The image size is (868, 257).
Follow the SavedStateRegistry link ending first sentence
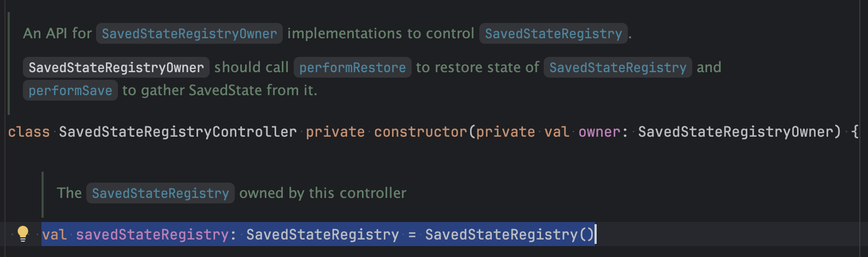coord(553,33)
